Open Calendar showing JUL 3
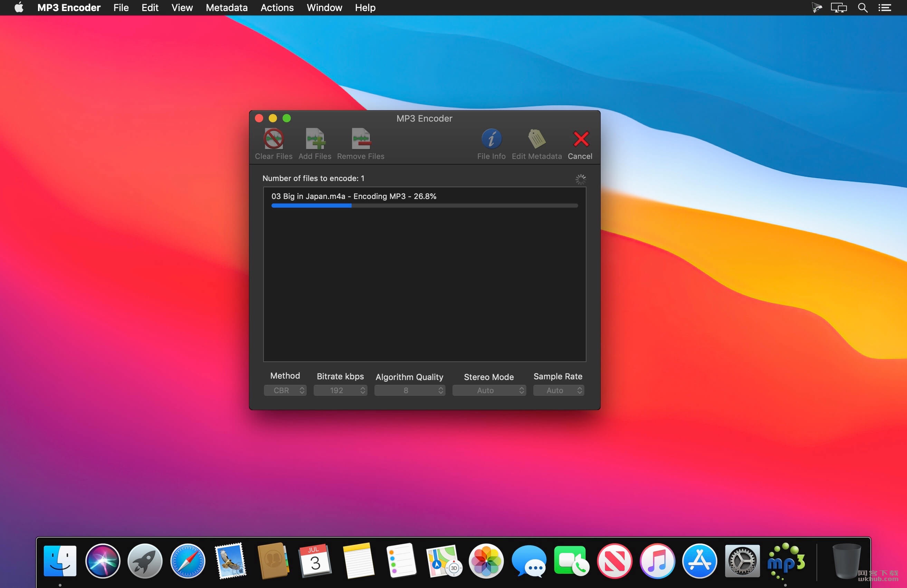 coord(316,561)
